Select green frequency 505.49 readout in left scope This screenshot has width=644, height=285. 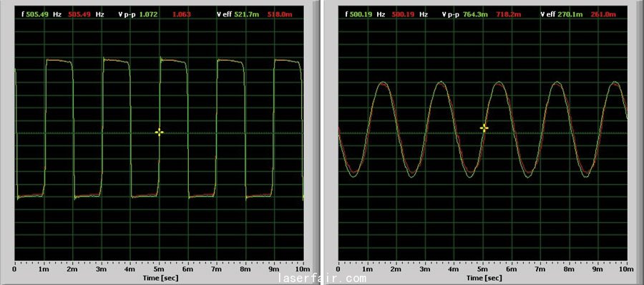point(37,14)
